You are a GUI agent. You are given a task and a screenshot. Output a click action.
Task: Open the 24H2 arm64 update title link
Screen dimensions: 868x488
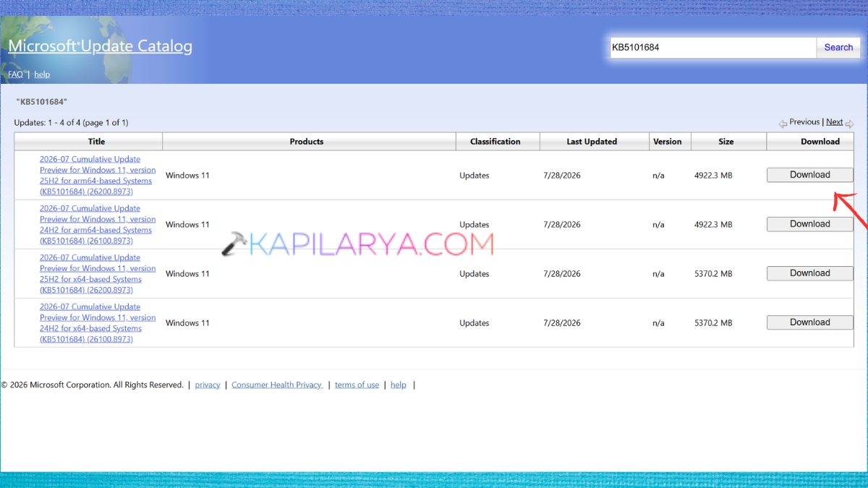coord(97,225)
